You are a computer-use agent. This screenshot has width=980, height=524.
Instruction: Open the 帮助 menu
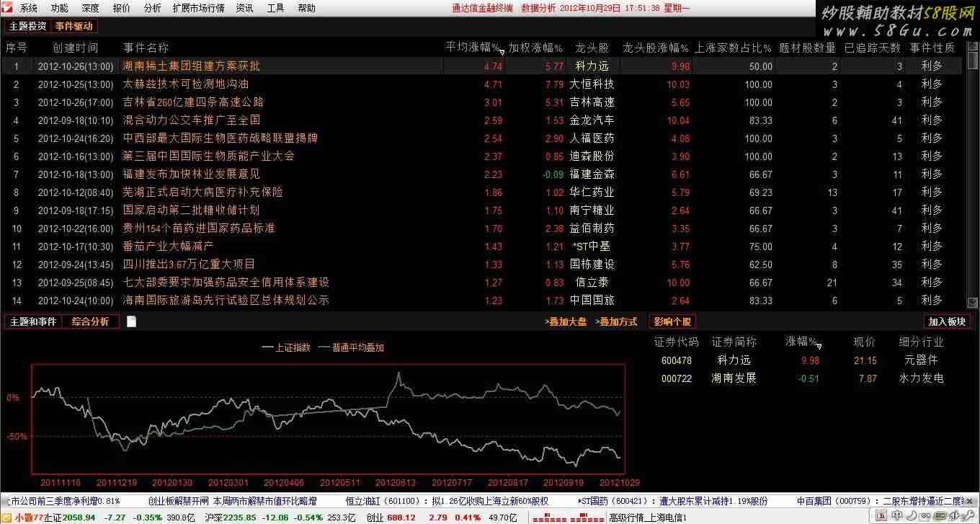coord(307,9)
